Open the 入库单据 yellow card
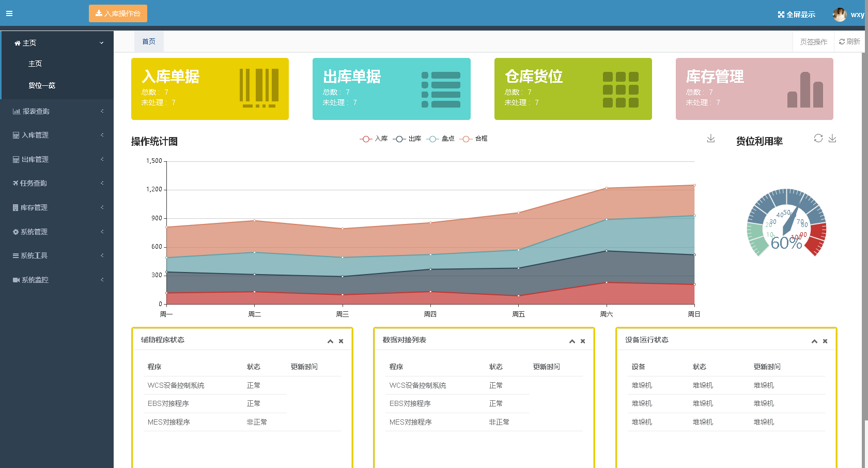The width and height of the screenshot is (868, 468). (210, 89)
